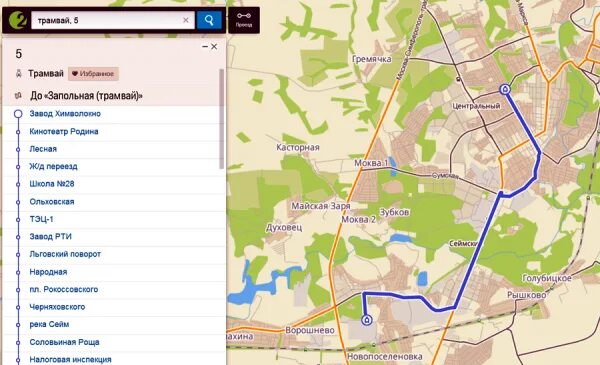Select stop Ольховская

coord(52,202)
